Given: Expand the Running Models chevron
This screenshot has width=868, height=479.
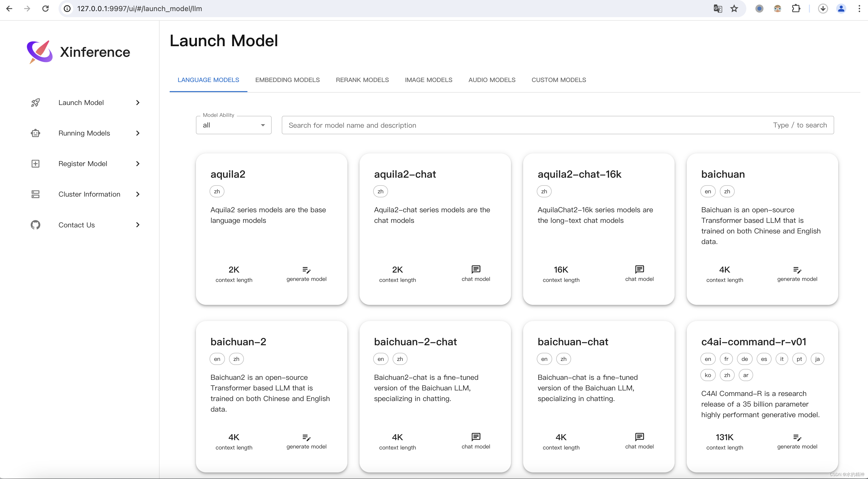Looking at the screenshot, I should point(138,133).
